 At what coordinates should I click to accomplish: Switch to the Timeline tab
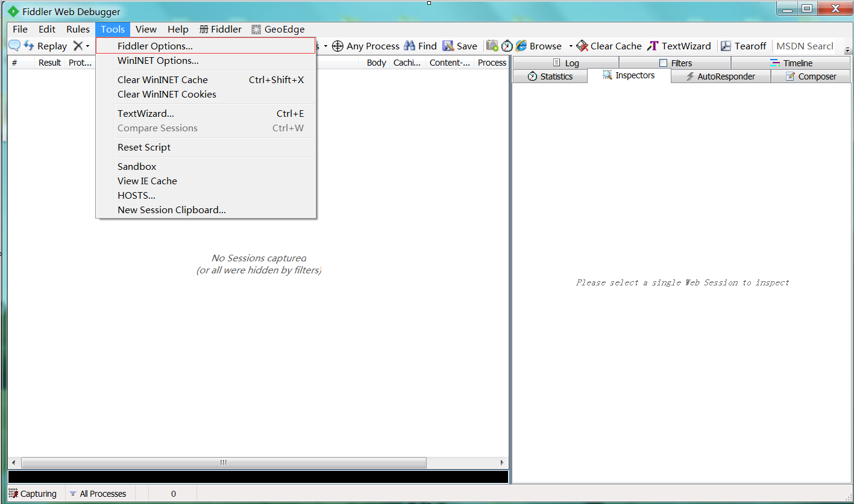[x=791, y=63]
